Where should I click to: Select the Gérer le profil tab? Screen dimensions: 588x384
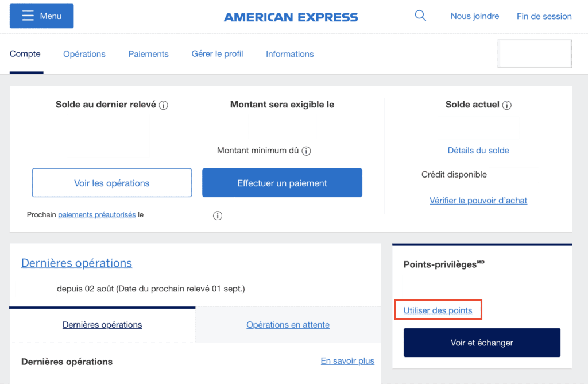point(217,54)
